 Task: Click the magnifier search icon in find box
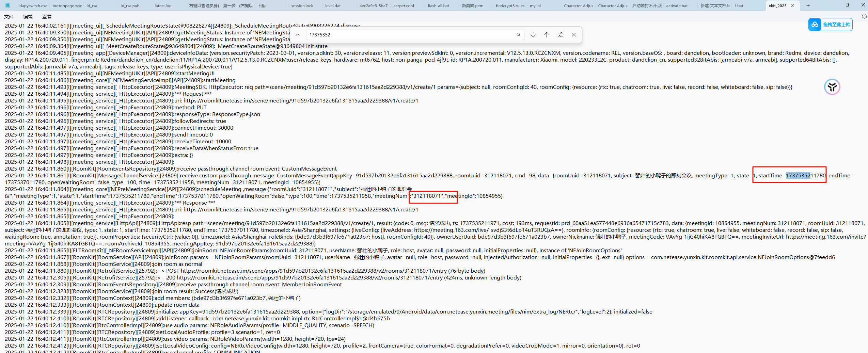click(x=518, y=35)
